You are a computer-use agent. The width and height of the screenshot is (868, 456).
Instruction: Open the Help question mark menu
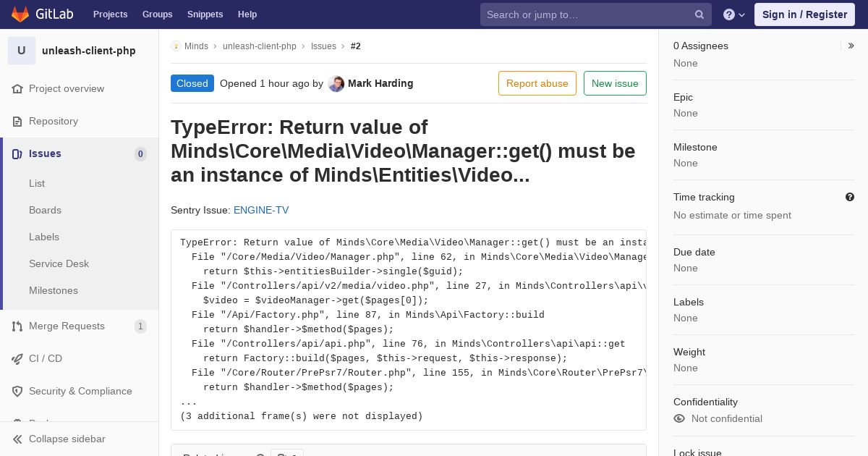tap(734, 14)
